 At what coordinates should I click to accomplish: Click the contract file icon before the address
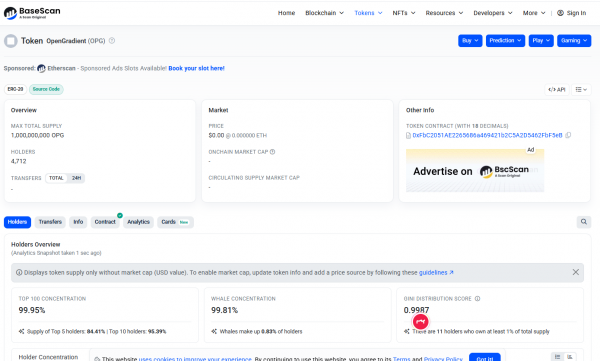(x=408, y=135)
